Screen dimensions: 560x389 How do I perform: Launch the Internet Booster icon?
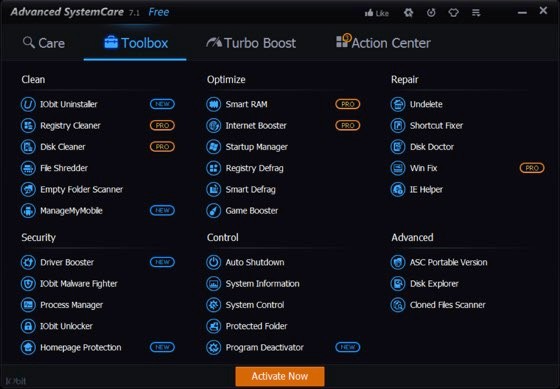tap(214, 126)
